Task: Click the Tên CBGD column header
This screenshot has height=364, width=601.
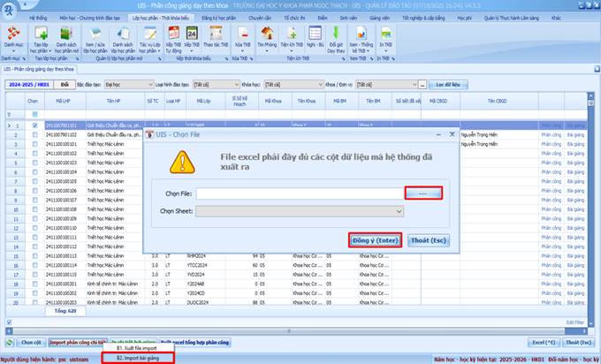Action: (x=499, y=101)
